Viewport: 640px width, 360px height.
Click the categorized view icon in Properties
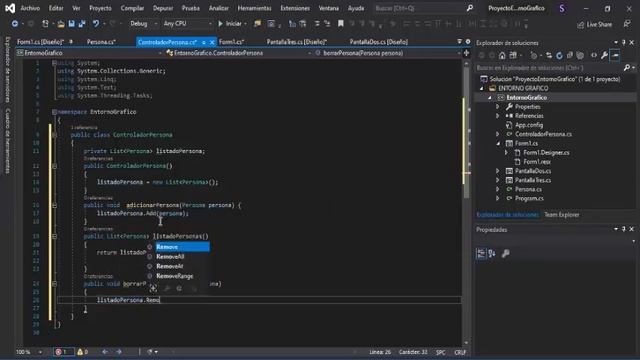point(481,253)
